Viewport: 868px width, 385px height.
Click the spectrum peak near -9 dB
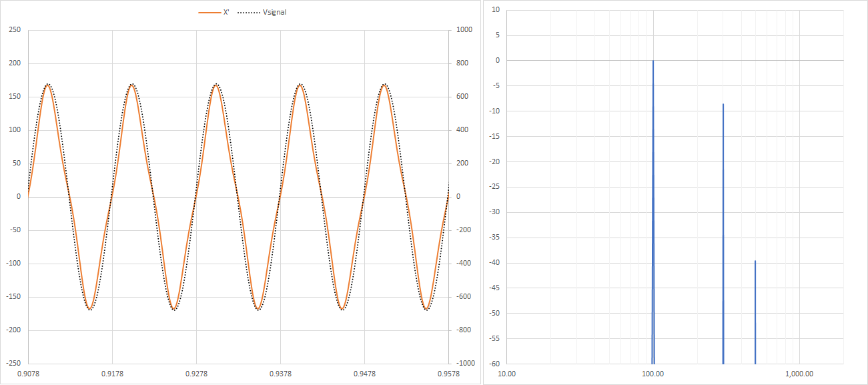coord(723,234)
